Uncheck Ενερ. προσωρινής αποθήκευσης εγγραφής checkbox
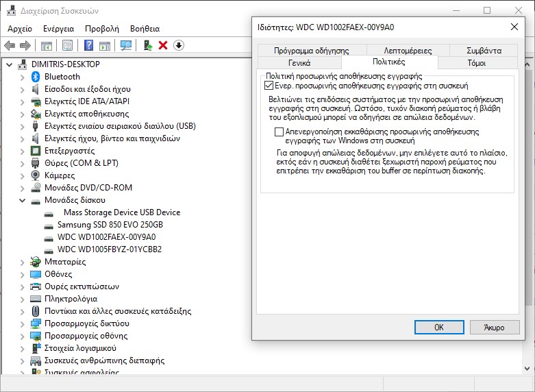Viewport: 535px width, 392px height. pyautogui.click(x=269, y=86)
